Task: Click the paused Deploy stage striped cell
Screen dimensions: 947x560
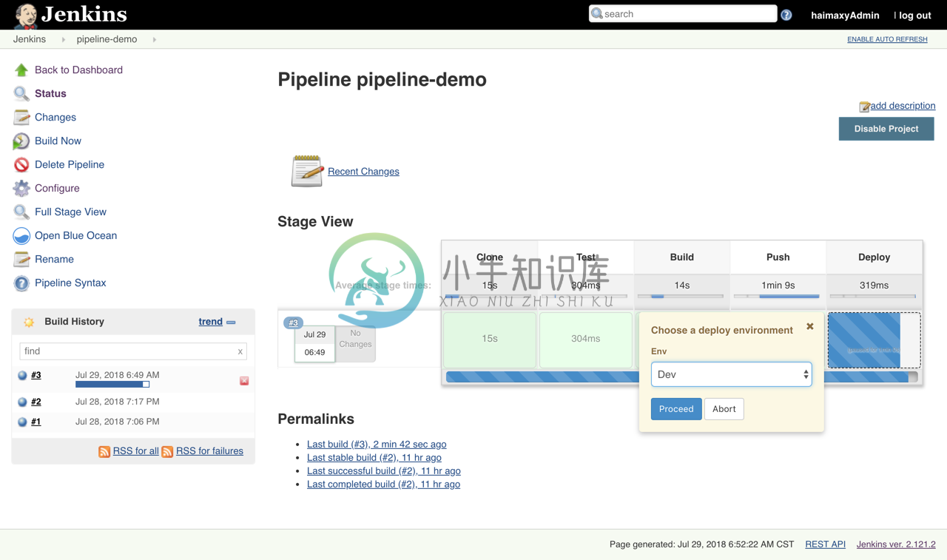Action: (x=874, y=340)
